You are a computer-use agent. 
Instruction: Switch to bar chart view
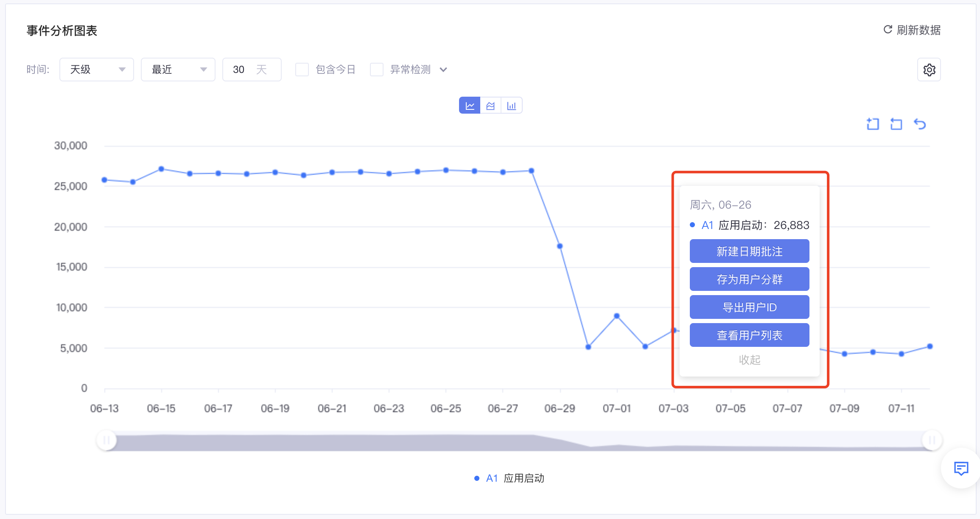point(512,106)
